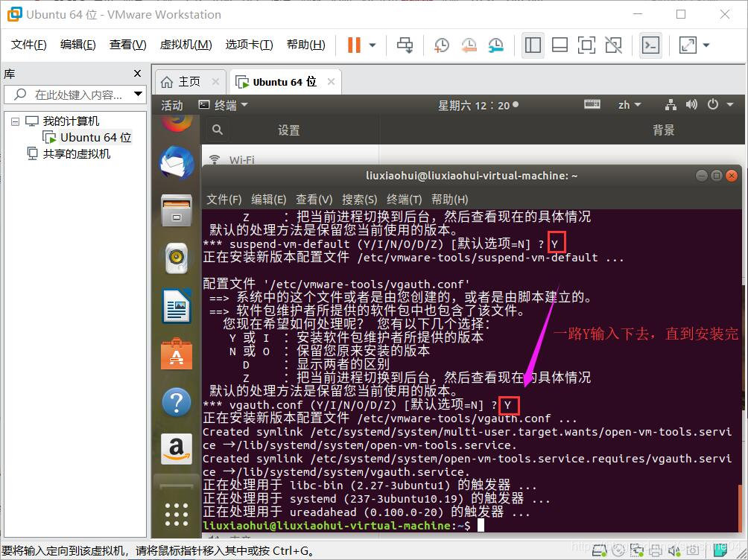The image size is (748, 560).
Task: Open terminal 帮助(H) menu
Action: (449, 200)
